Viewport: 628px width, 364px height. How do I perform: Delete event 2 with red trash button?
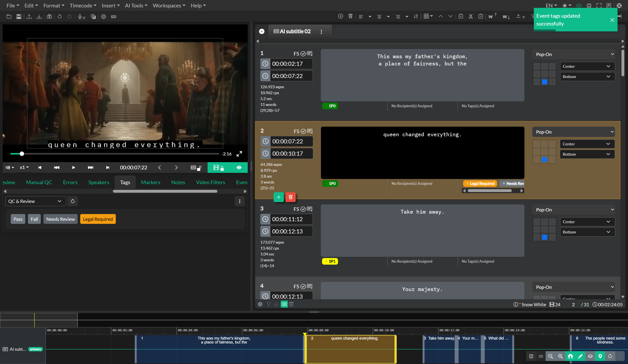(290, 197)
